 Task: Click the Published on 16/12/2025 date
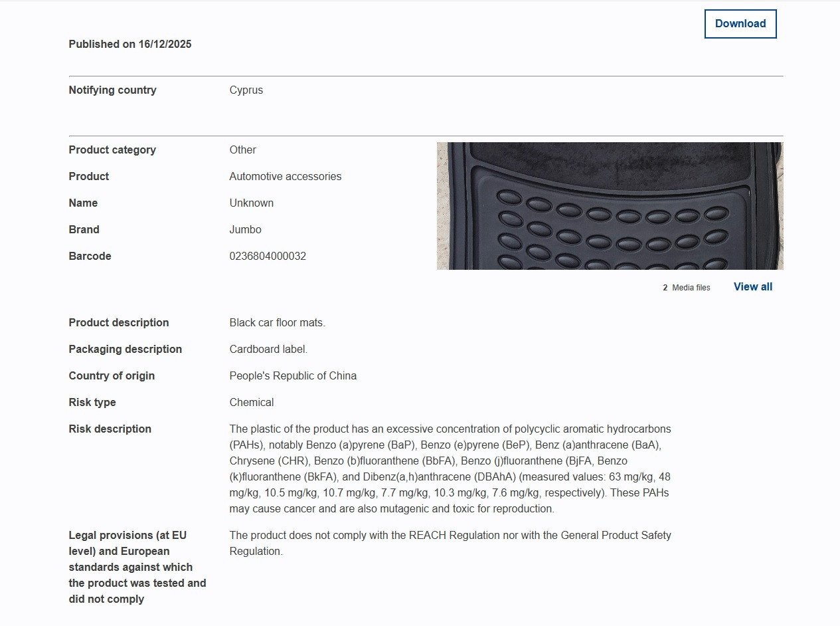130,45
